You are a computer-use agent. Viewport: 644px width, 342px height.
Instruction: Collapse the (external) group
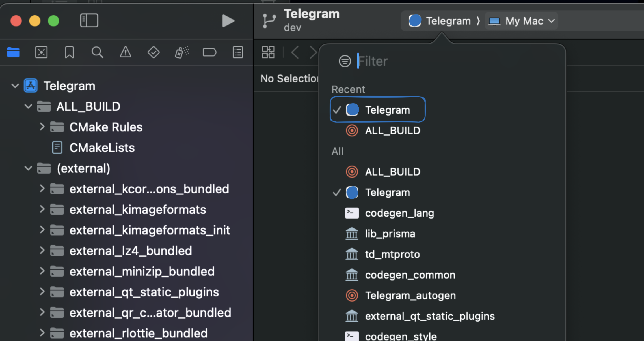(28, 168)
